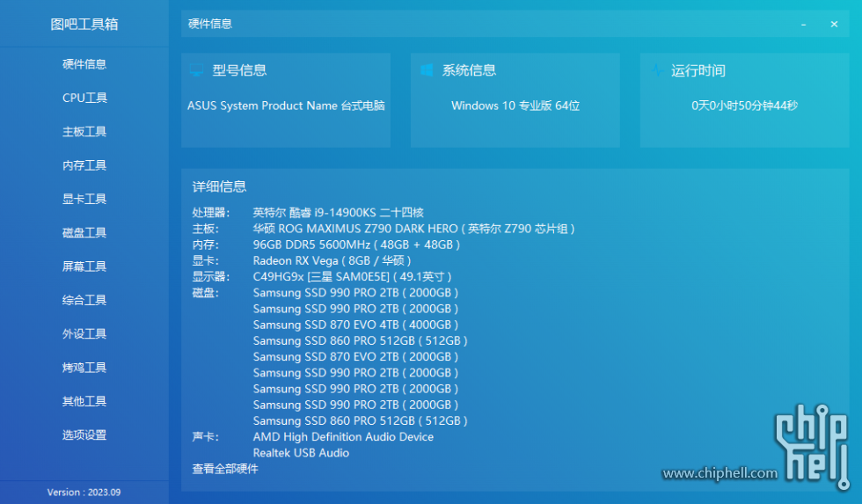Go to 显卡工具 section

84,199
